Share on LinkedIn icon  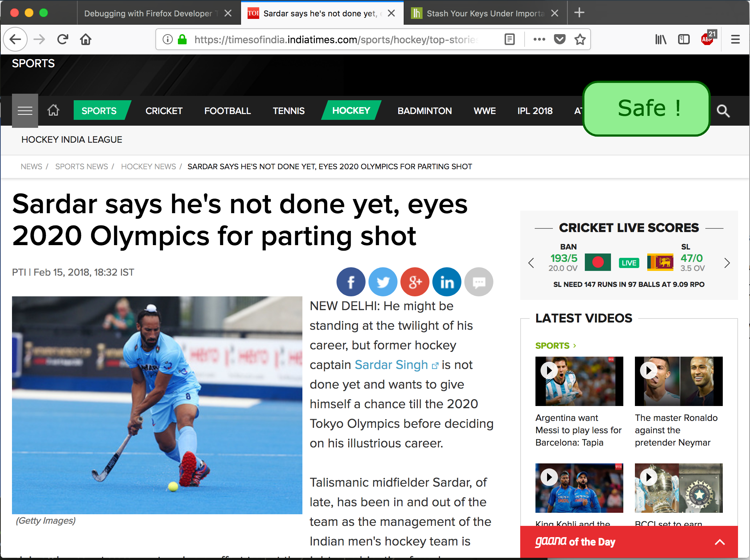click(x=447, y=282)
